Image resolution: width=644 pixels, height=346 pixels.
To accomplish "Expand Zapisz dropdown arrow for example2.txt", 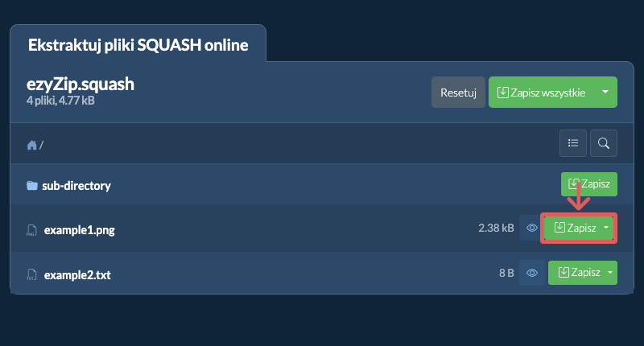I will click(x=610, y=273).
